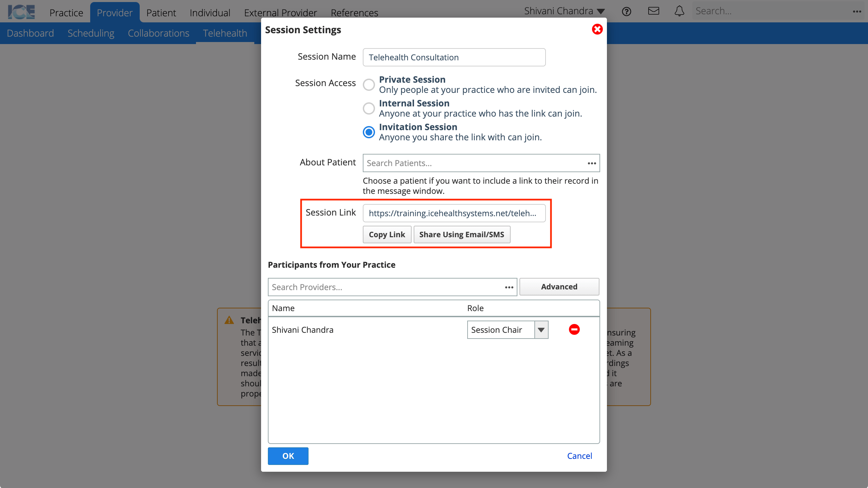Click the bell notification icon

[x=679, y=11]
